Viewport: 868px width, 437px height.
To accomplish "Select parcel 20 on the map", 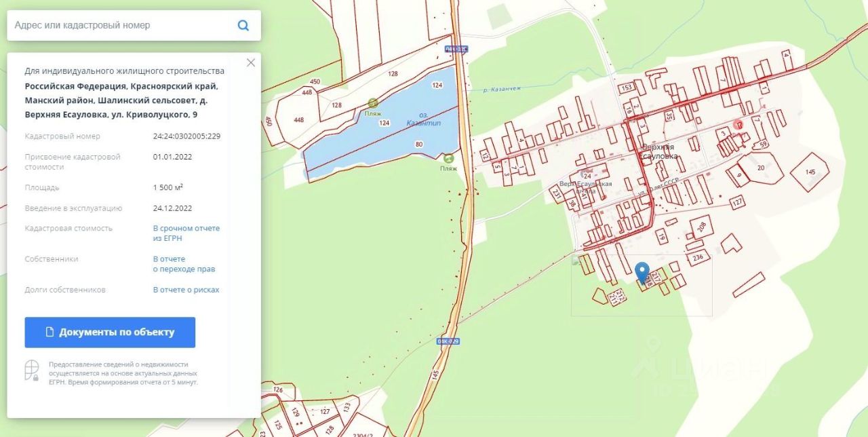I will pyautogui.click(x=760, y=168).
